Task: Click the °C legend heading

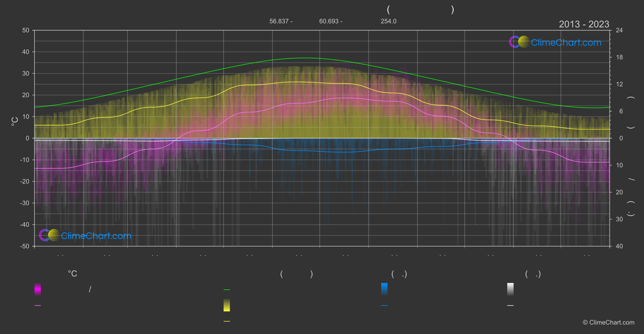Action: pyautogui.click(x=72, y=274)
